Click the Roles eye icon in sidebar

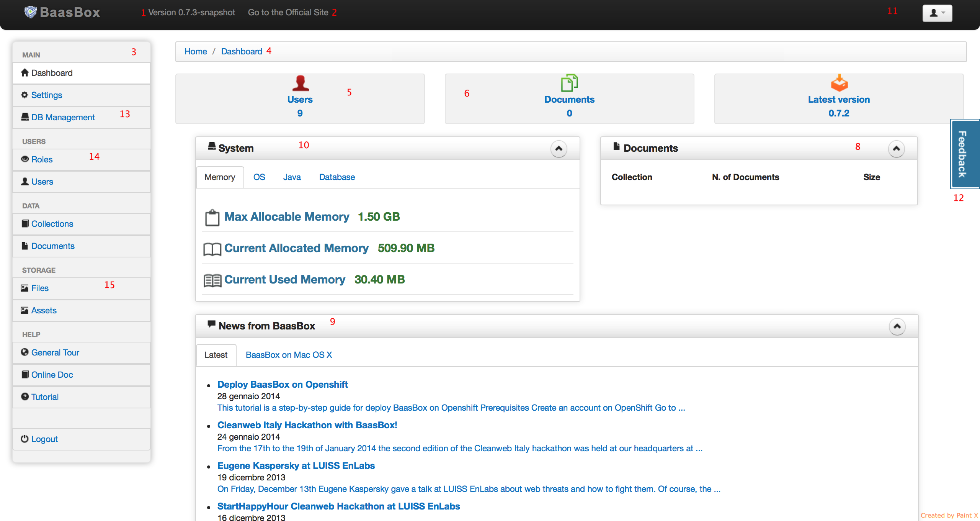pos(25,159)
